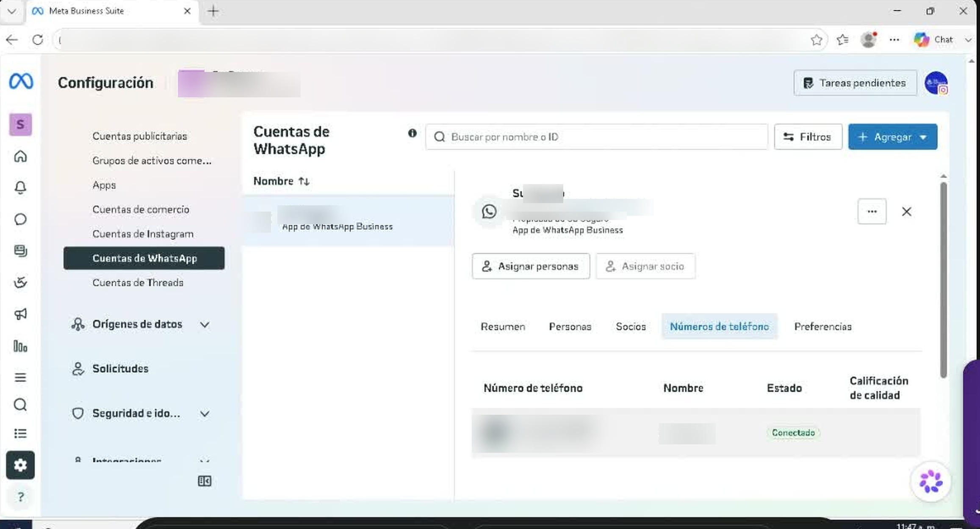Switch to Números de teléfono tab
980x529 pixels.
719,327
